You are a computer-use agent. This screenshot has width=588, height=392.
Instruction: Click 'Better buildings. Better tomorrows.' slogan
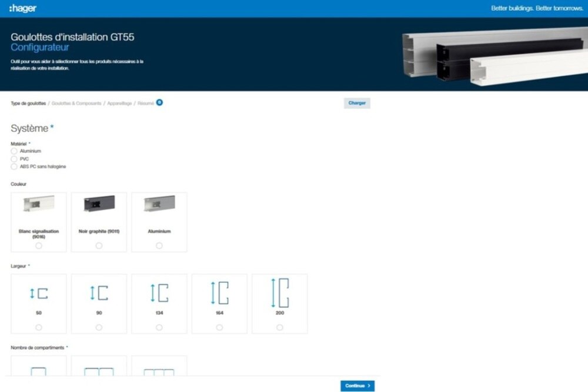coord(537,8)
